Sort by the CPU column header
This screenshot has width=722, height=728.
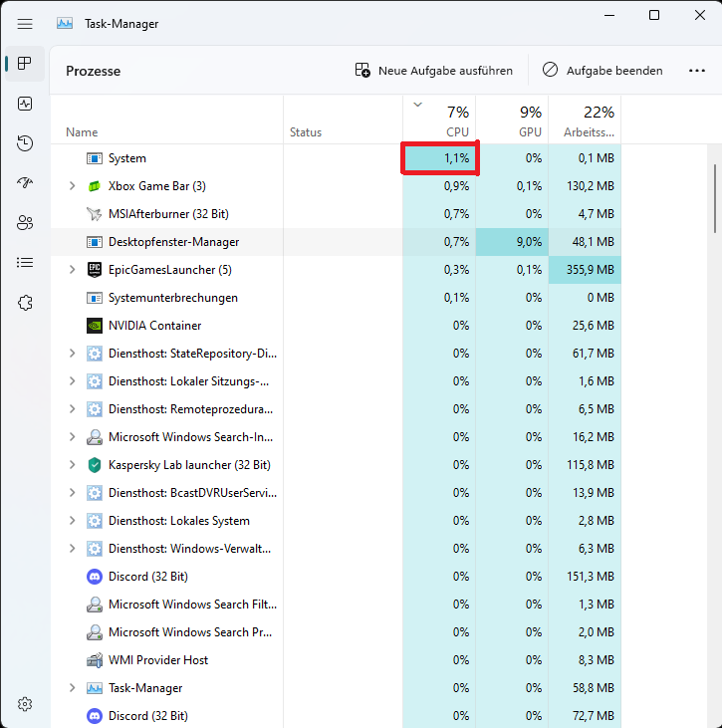439,120
